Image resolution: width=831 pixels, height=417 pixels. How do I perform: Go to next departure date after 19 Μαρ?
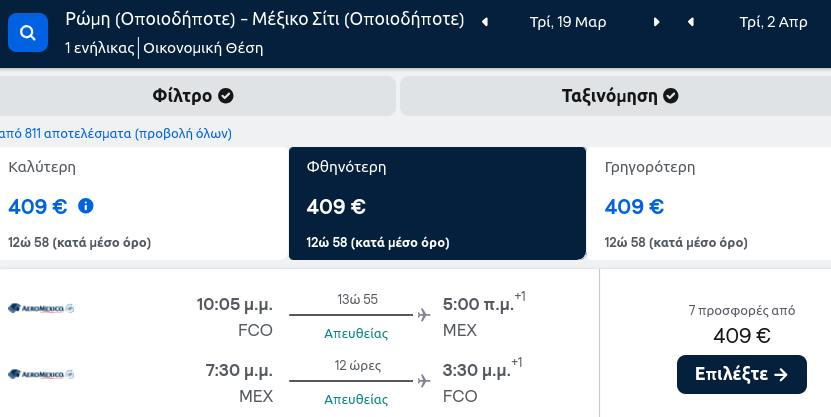tap(657, 22)
